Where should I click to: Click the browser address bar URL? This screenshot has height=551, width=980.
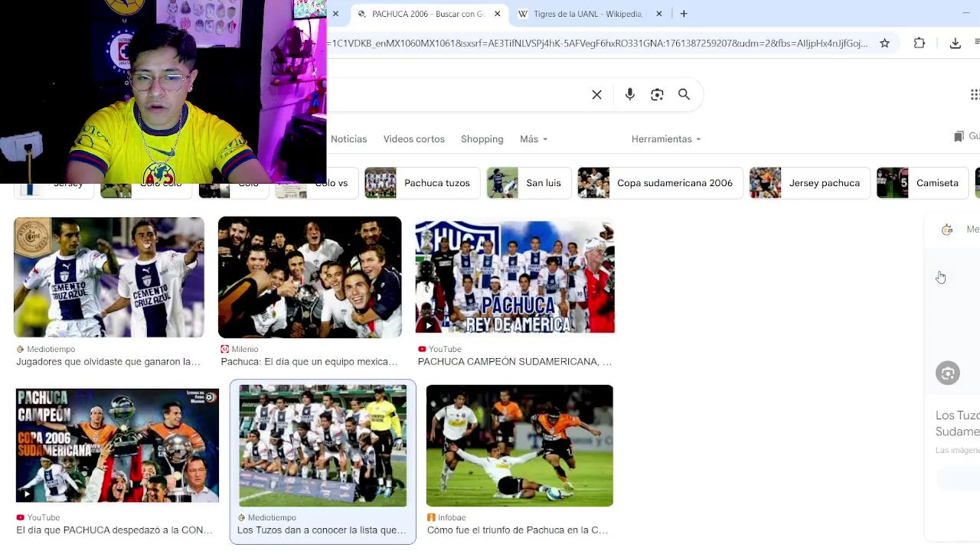click(597, 44)
